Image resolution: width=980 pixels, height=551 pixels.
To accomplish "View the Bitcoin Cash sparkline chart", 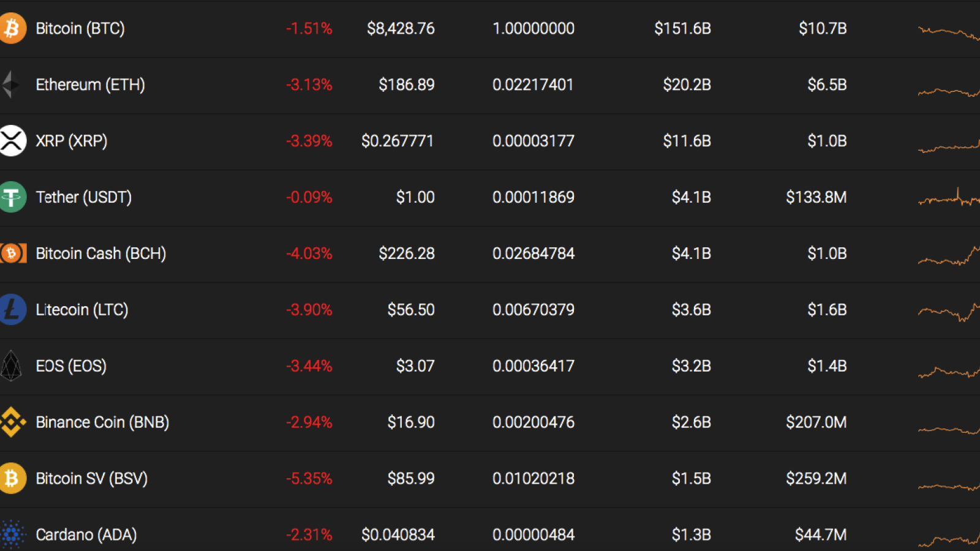I will pos(949,255).
